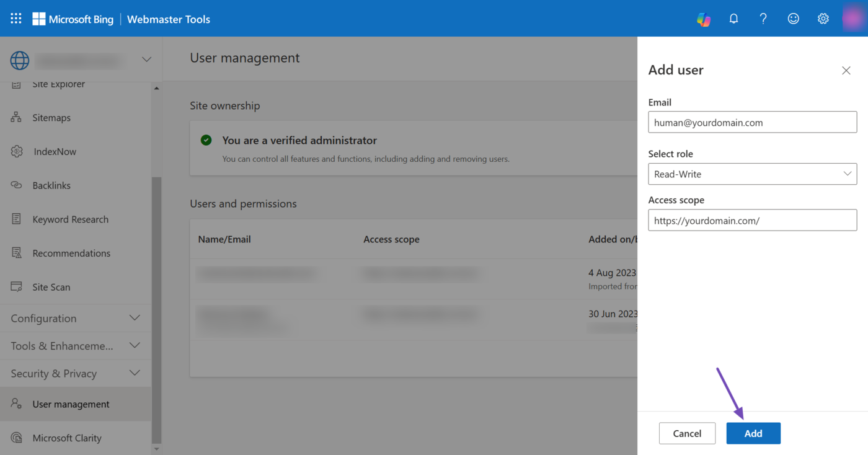The image size is (868, 455).
Task: Close the Add user panel
Action: 846,71
